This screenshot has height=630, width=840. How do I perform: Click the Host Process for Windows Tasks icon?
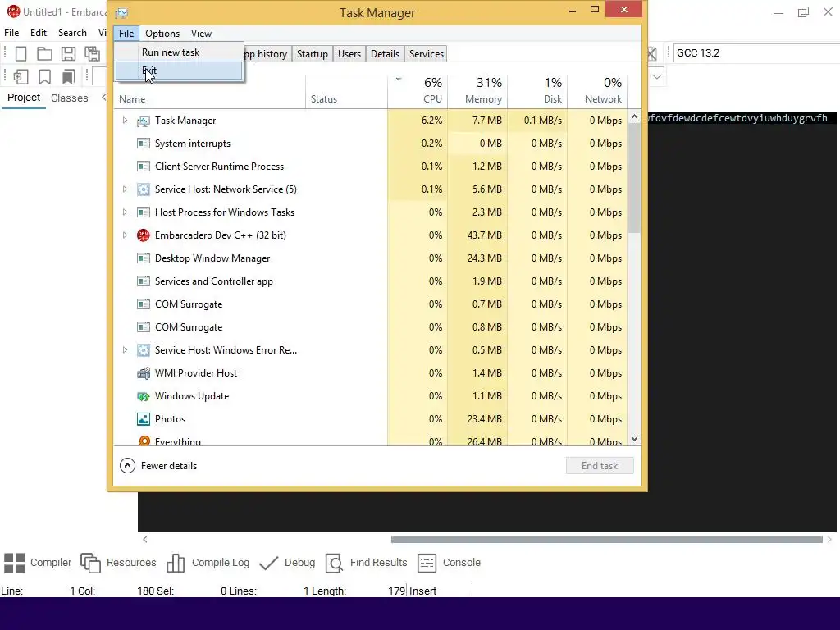click(x=143, y=212)
